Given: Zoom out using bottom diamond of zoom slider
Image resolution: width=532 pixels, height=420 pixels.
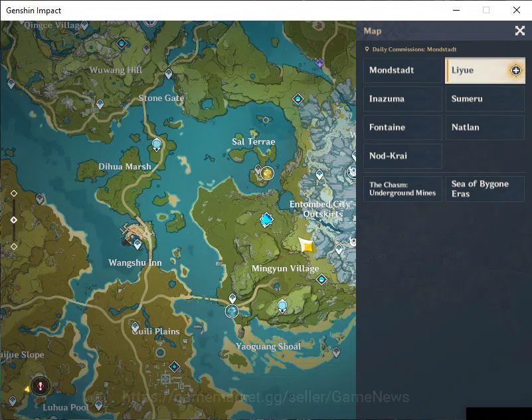Looking at the screenshot, I should [14, 247].
